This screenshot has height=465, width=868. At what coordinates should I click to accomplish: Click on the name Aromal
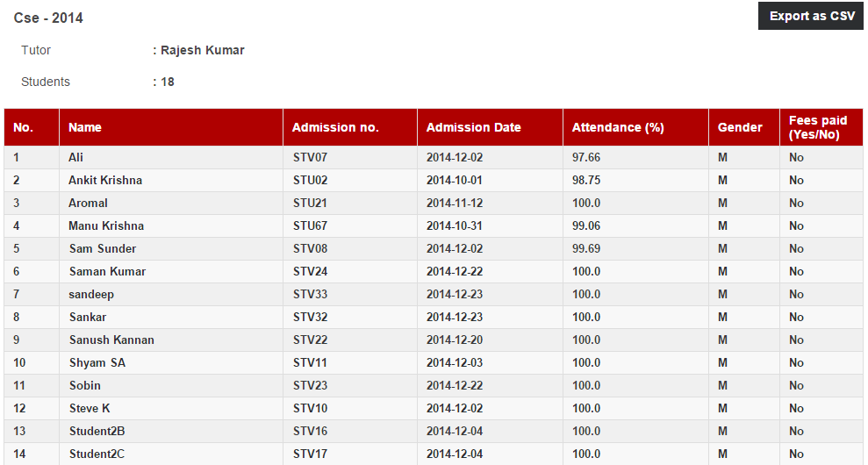(88, 204)
